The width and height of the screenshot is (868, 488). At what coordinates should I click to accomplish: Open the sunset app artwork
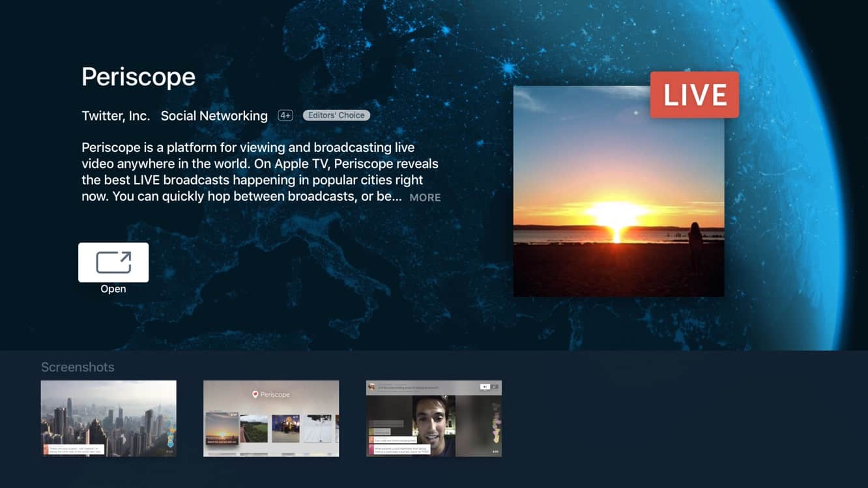(618, 192)
